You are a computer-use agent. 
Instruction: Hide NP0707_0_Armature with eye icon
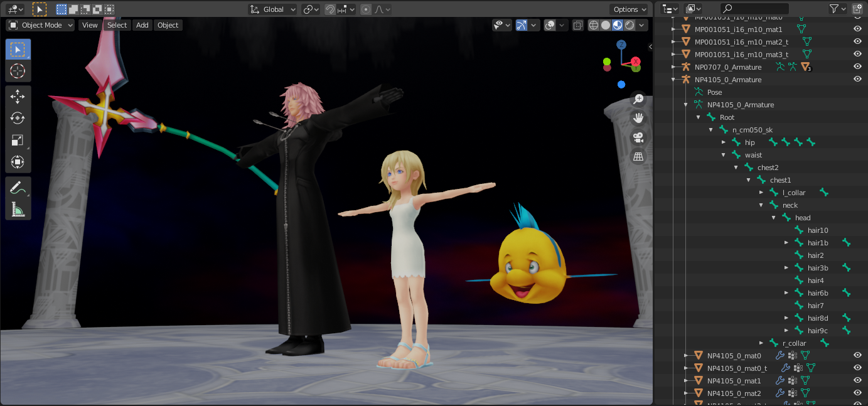(x=857, y=67)
